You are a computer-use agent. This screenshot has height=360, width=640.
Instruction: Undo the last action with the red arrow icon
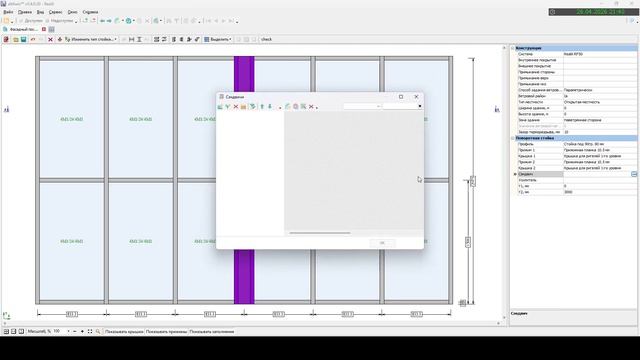(x=33, y=40)
